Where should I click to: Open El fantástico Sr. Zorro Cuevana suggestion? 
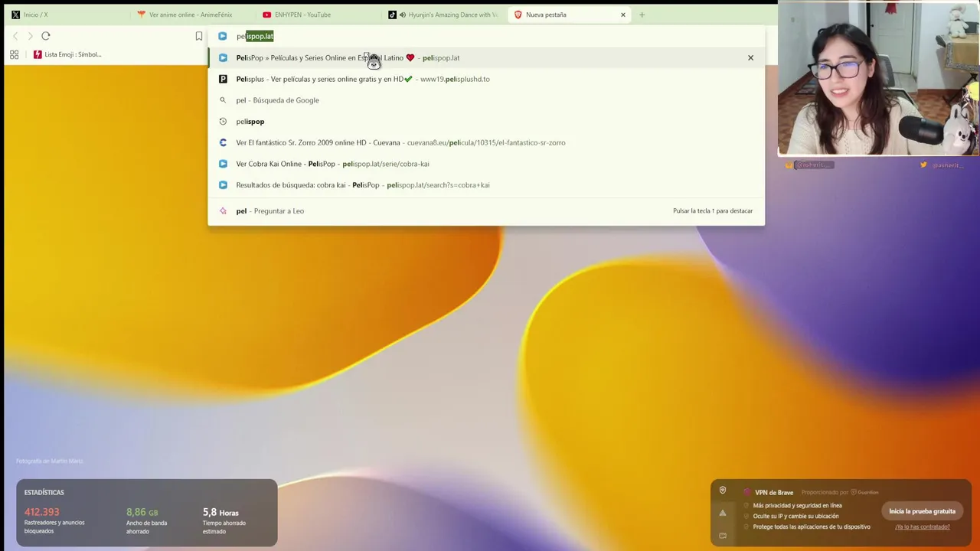[x=486, y=142]
